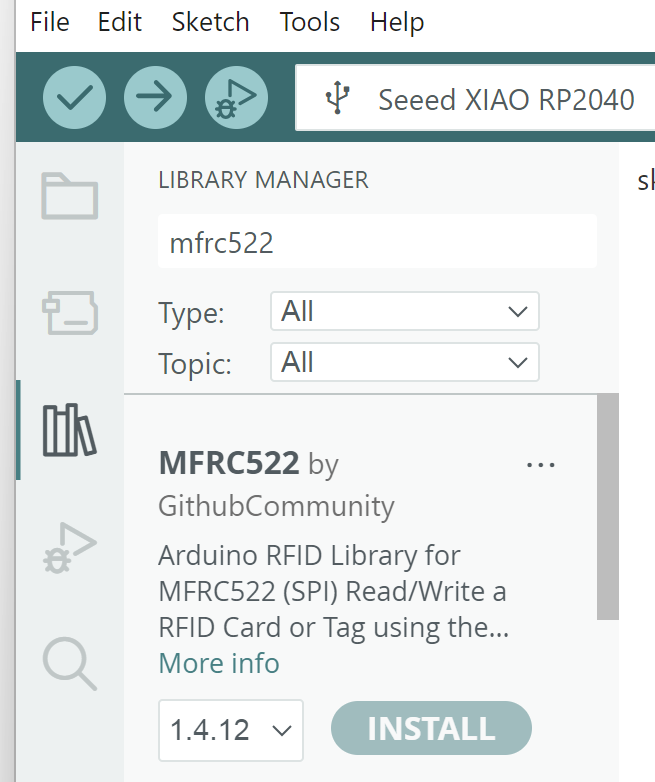Toggle the Library Manager sidebar icon
Screen dimensions: 655x782
coord(69,430)
